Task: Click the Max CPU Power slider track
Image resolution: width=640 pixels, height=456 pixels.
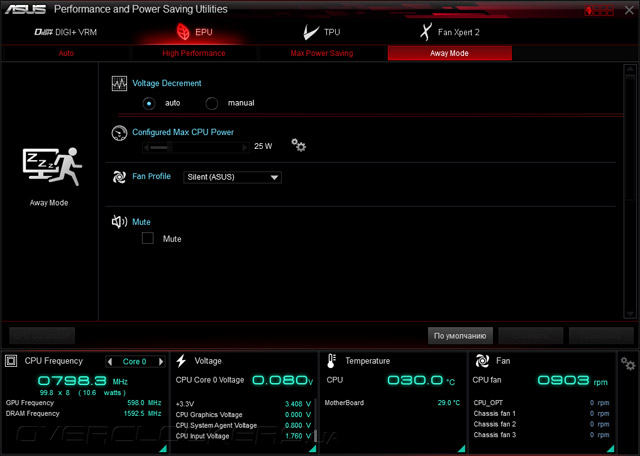Action: coord(196,147)
